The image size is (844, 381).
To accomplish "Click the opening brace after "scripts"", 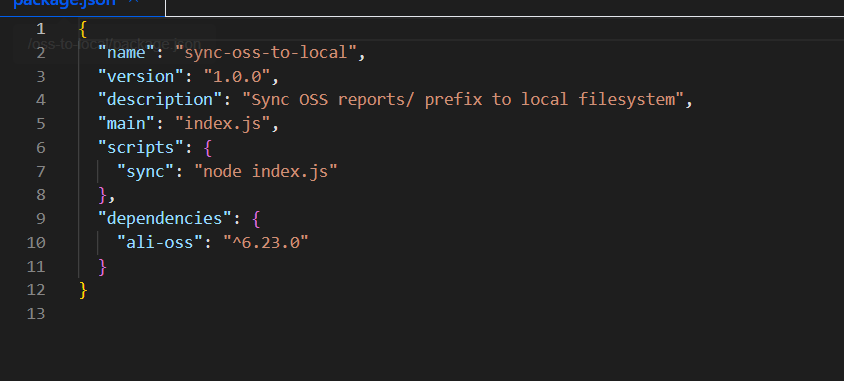I will [208, 147].
